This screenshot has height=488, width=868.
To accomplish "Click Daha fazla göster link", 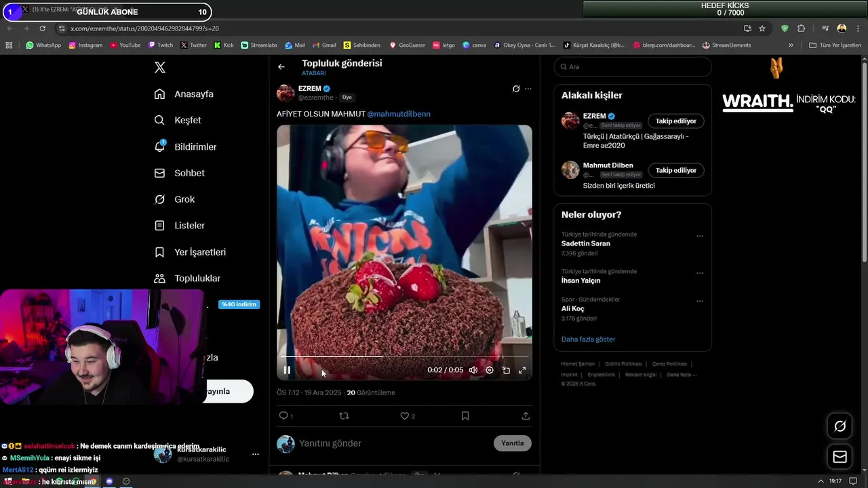I will click(x=589, y=339).
